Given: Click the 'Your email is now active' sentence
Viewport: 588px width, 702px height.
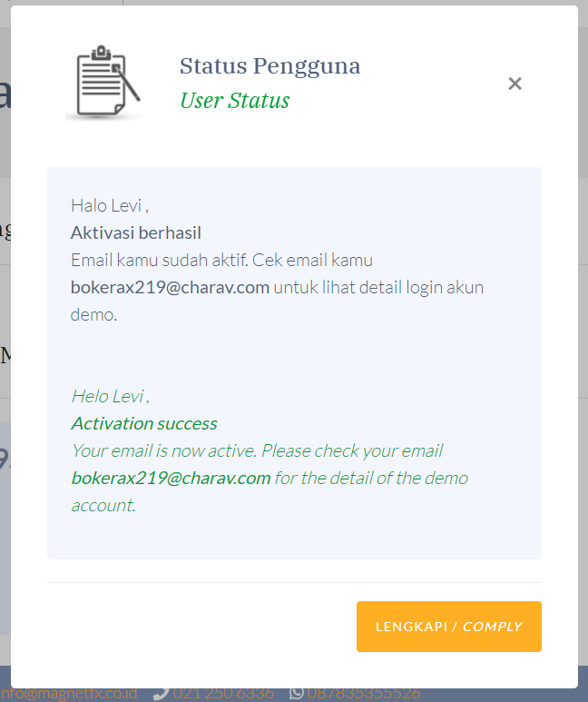Looking at the screenshot, I should click(x=257, y=450).
